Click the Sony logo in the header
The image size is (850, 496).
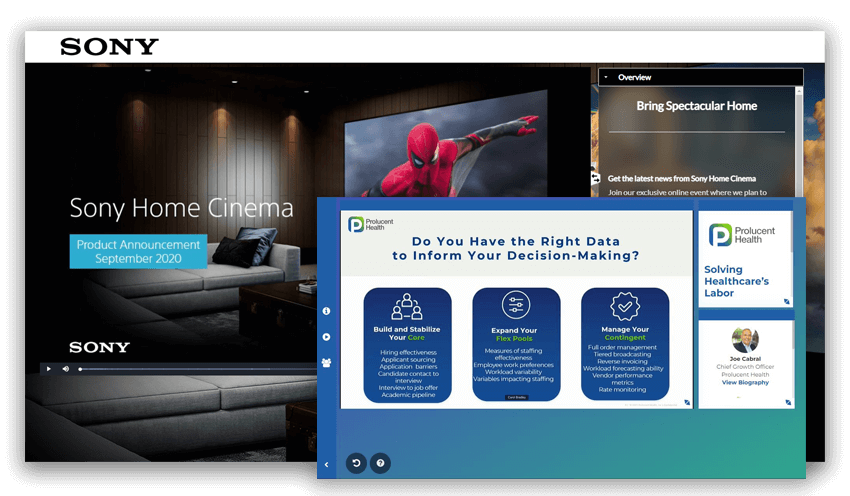coord(109,47)
